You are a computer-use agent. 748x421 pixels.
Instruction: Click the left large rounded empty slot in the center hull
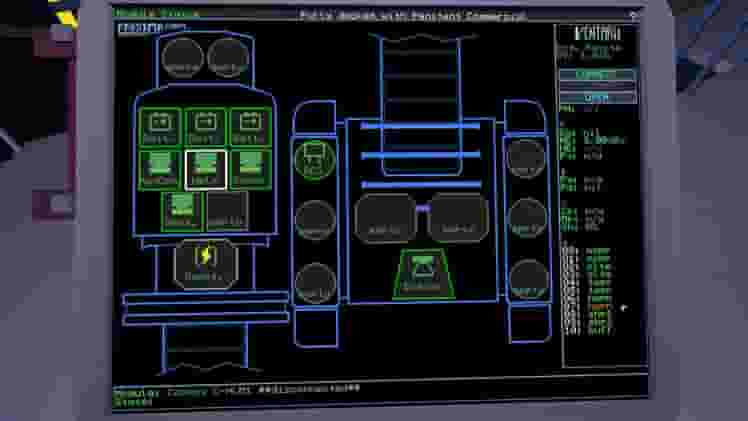[385, 218]
